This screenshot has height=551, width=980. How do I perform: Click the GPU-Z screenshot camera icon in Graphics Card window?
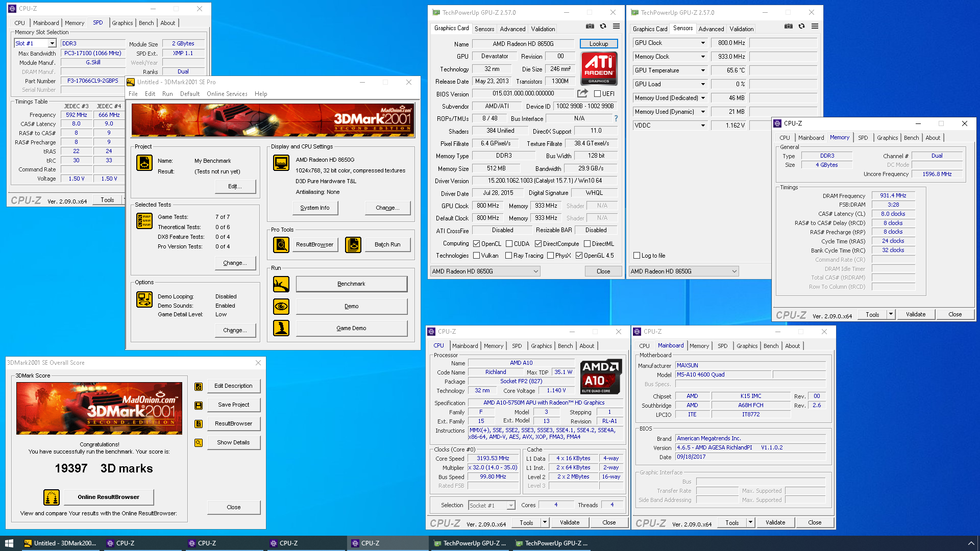click(x=590, y=26)
